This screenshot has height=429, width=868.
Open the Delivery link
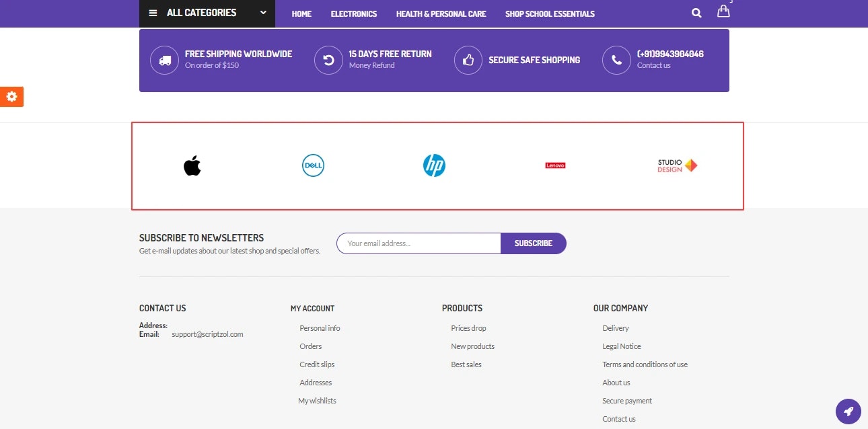[616, 328]
